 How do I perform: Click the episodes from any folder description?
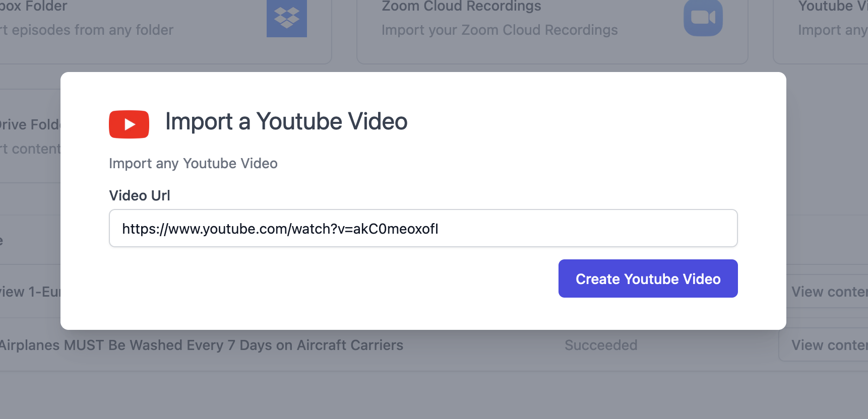87,30
